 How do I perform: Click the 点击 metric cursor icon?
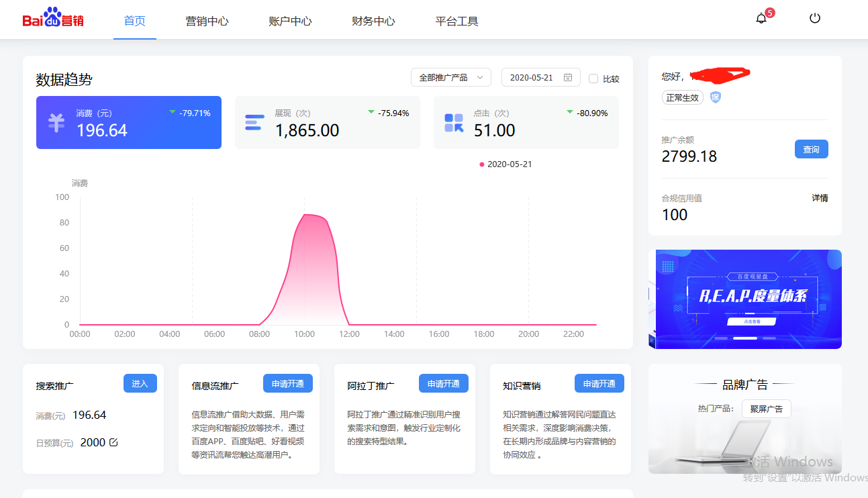point(454,122)
